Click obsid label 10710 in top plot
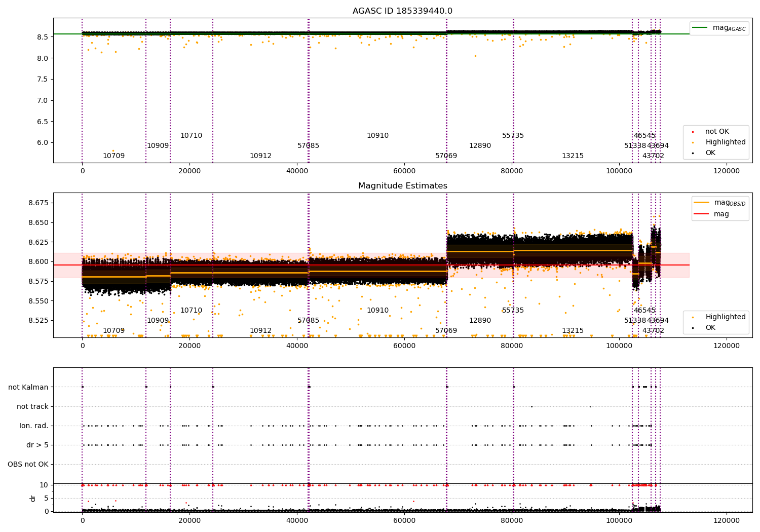The height and width of the screenshot is (532, 760). [191, 136]
